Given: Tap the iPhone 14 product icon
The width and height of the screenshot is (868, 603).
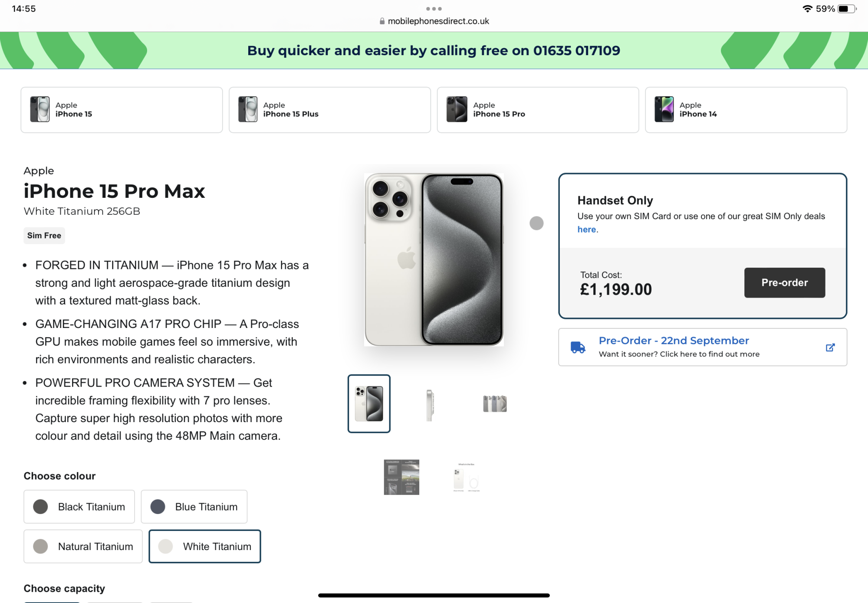Looking at the screenshot, I should coord(664,109).
